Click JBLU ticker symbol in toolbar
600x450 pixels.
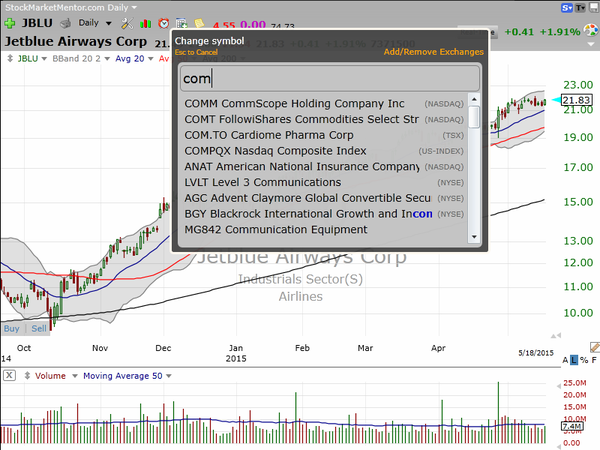point(37,23)
